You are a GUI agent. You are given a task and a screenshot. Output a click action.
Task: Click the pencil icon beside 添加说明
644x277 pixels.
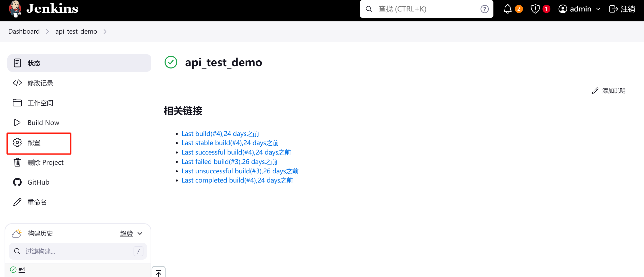coord(595,91)
